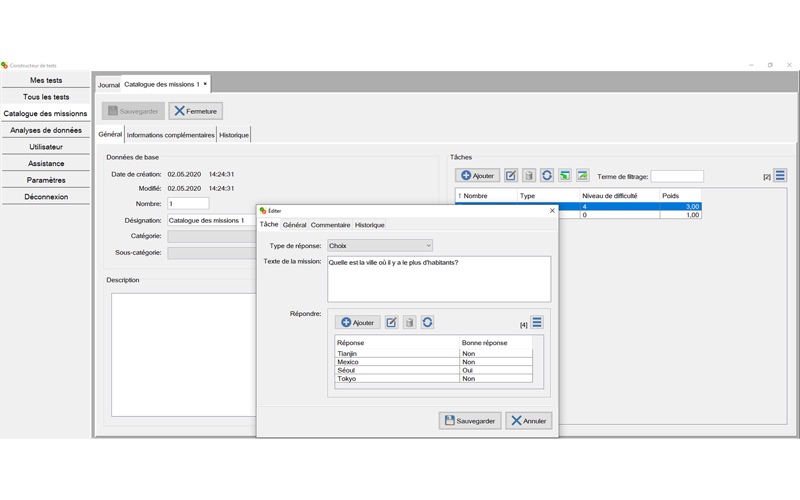Click the Oui cell in the Séoul row
This screenshot has width=800, height=500.
(x=495, y=370)
